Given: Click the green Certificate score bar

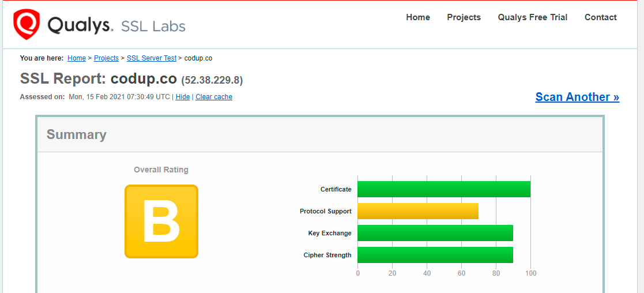Looking at the screenshot, I should coord(444,189).
